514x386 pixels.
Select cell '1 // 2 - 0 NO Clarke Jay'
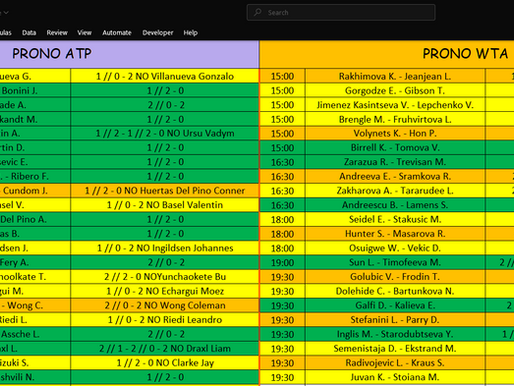click(x=165, y=363)
